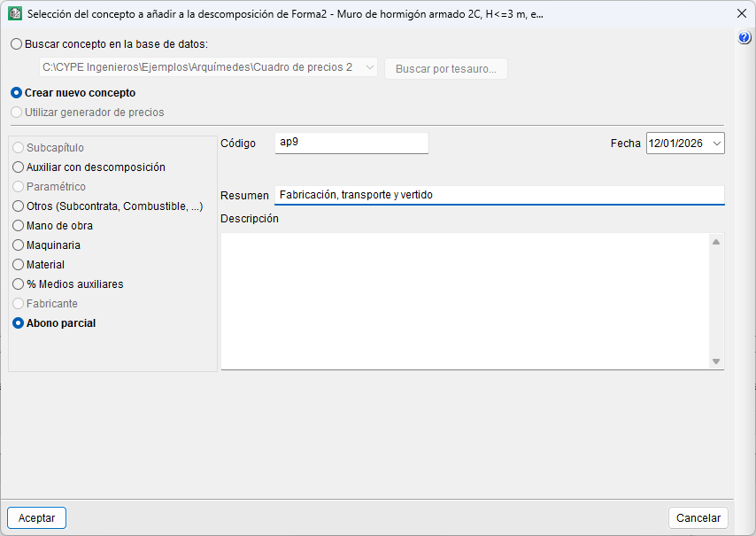
Task: Select the 'Abono parcial' radio button
Action: click(x=19, y=323)
